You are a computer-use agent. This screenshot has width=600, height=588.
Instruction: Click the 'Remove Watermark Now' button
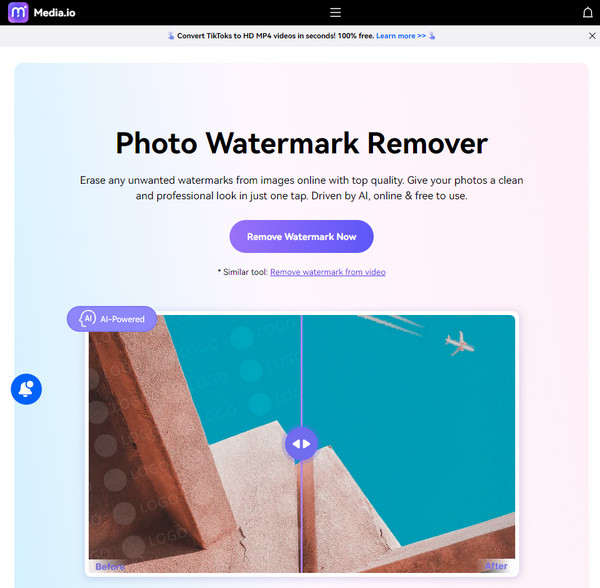[301, 237]
